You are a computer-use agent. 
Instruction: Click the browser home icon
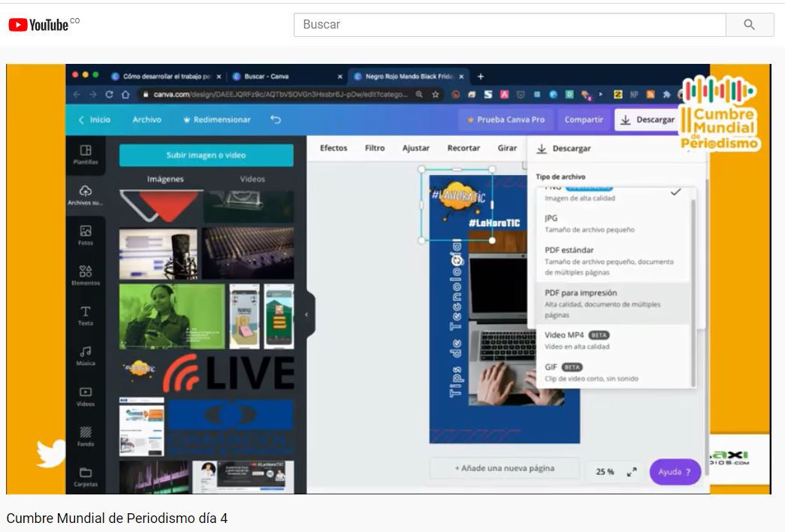[125, 94]
